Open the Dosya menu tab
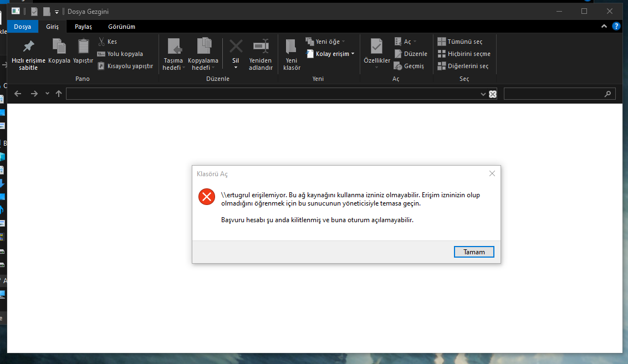This screenshot has height=364, width=628. (22, 27)
